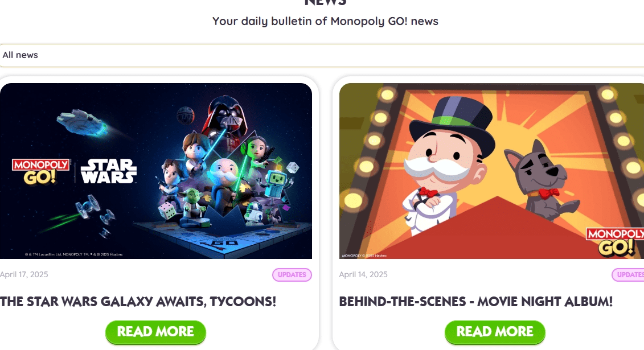644x350 pixels.
Task: Click the Millennium Falcon ship in the image
Action: (x=83, y=122)
